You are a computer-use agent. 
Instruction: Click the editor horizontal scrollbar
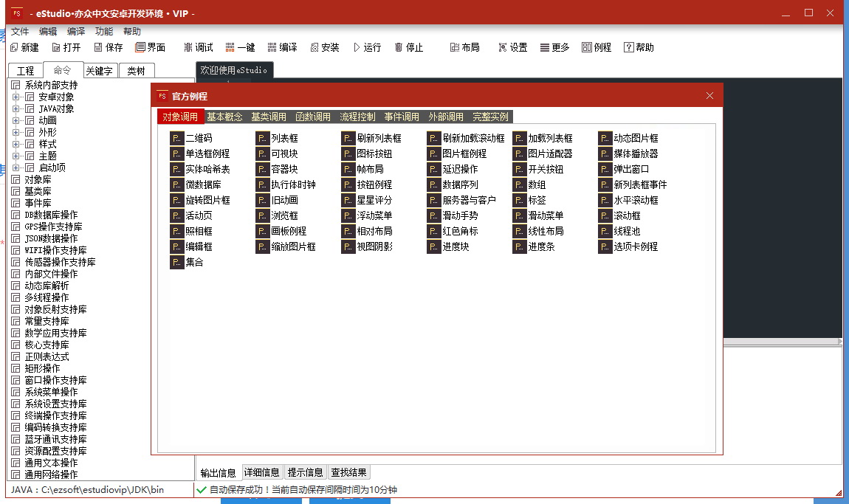(783, 342)
